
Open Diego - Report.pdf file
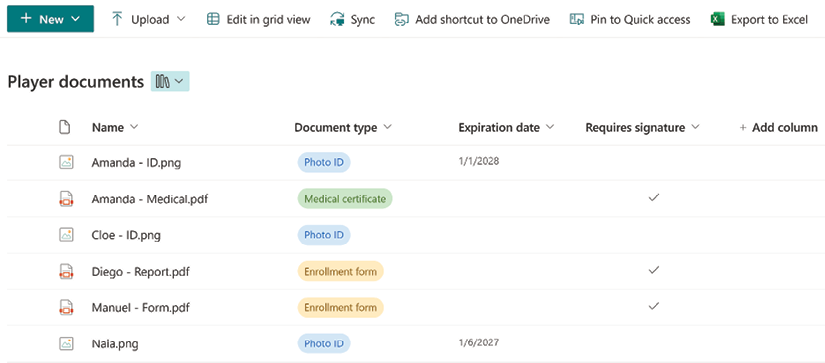[x=140, y=271]
